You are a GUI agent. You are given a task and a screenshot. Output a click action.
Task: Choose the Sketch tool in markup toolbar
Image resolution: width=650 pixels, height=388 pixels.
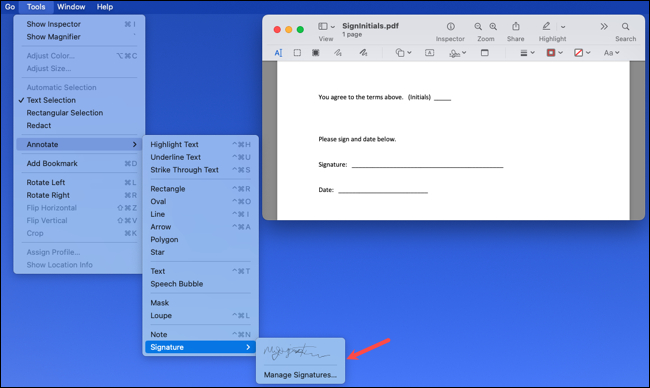(338, 53)
